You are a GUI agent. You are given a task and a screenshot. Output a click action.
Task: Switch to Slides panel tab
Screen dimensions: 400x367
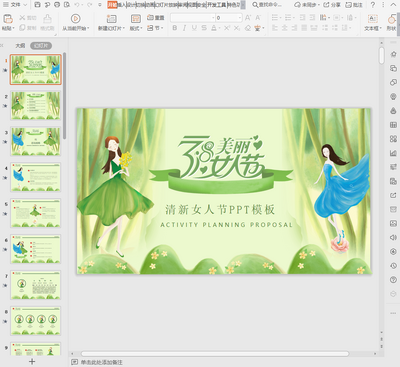pos(41,45)
